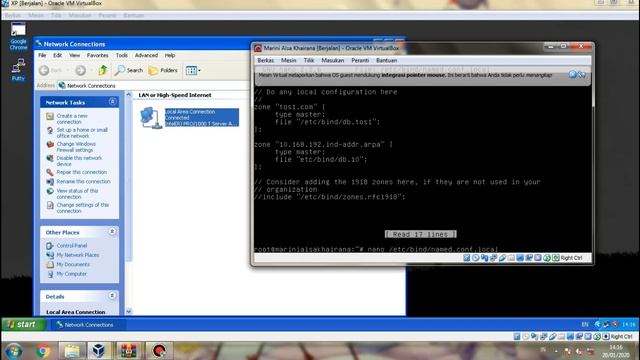Open the Favorites menu

pyautogui.click(x=98, y=55)
